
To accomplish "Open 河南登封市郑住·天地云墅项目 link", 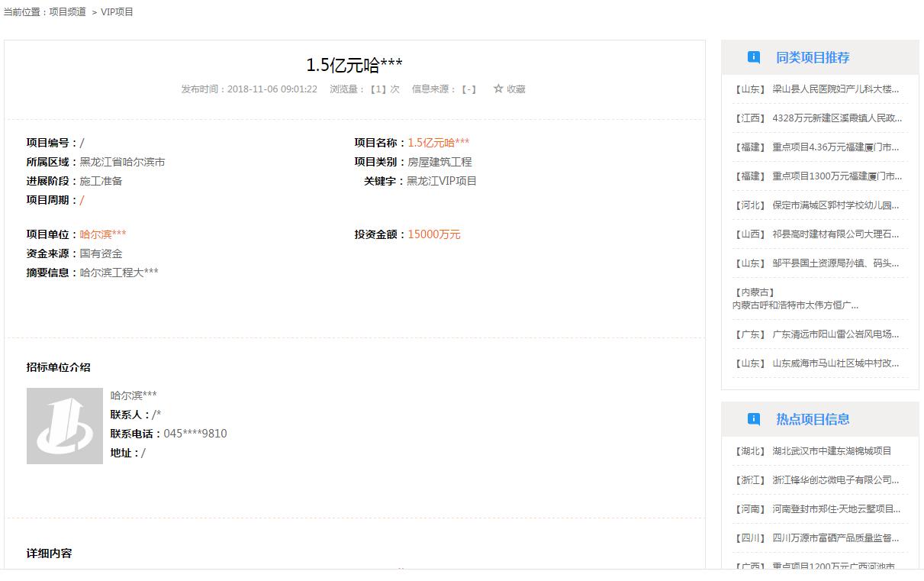I will (836, 508).
